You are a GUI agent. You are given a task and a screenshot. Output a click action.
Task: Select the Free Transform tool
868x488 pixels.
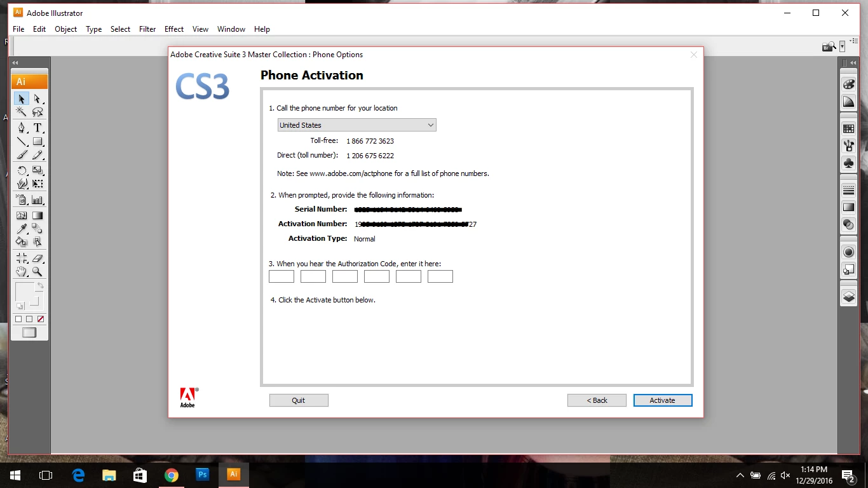tap(37, 184)
